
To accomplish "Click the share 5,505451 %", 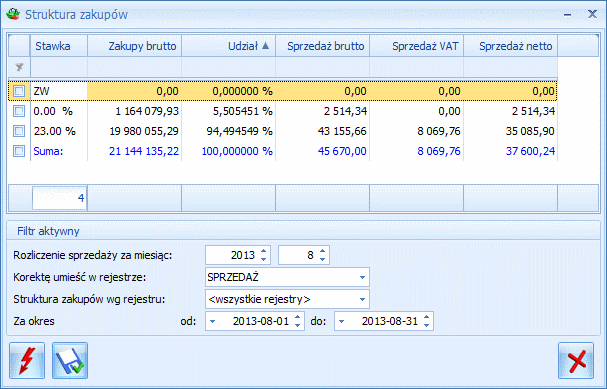I will tap(243, 111).
